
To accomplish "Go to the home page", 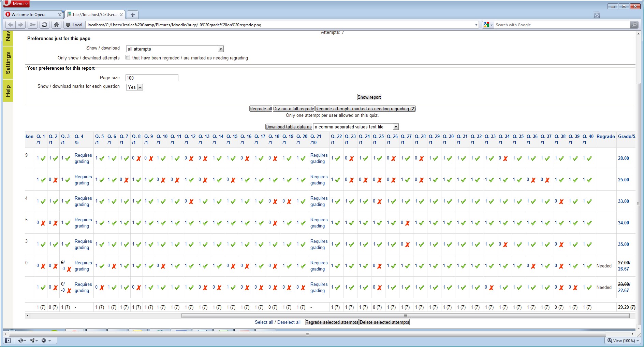I will (x=56, y=25).
